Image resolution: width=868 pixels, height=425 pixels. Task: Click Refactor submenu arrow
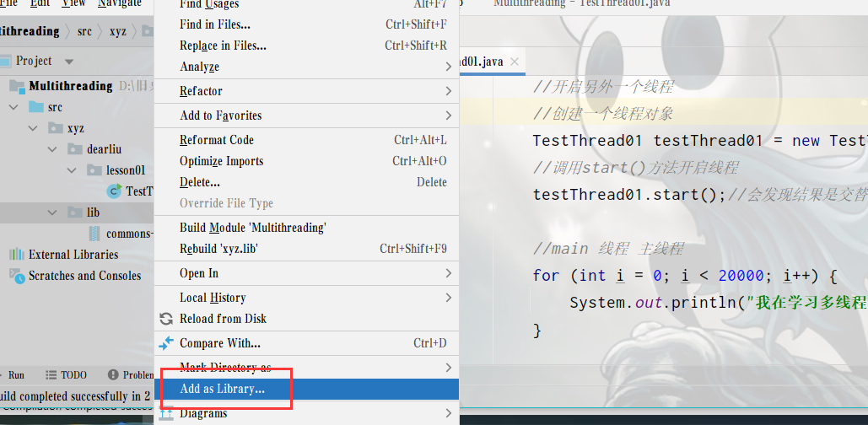[x=449, y=91]
